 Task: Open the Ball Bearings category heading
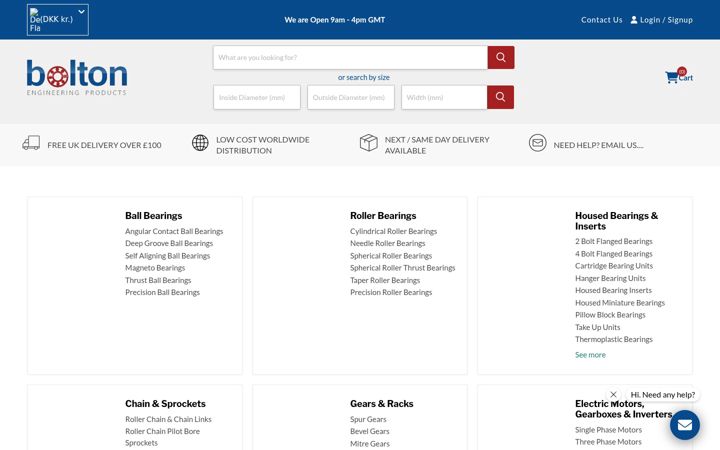pyautogui.click(x=153, y=215)
